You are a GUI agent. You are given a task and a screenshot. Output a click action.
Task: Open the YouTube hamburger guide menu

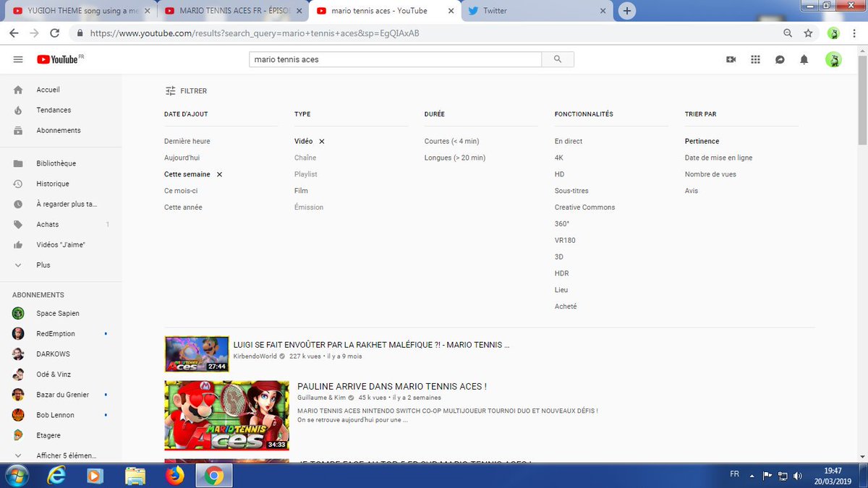(18, 59)
